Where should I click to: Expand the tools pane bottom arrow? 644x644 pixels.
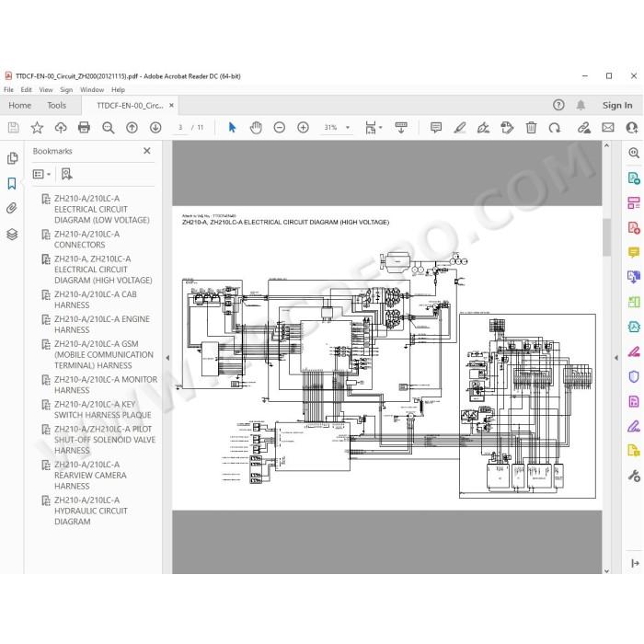(x=635, y=563)
